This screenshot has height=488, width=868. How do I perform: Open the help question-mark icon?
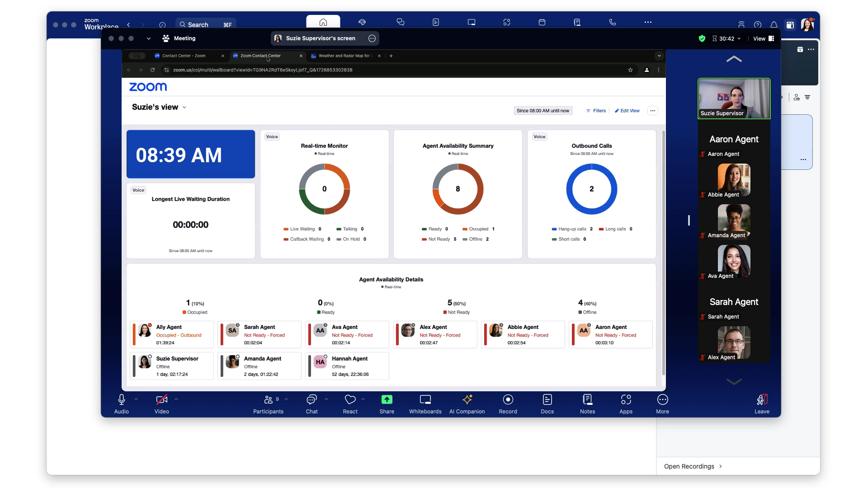coord(758,25)
